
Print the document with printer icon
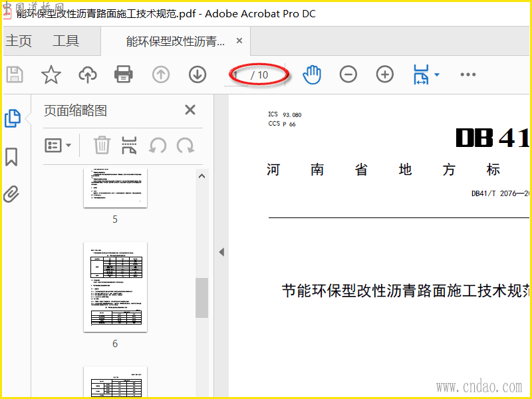point(124,74)
